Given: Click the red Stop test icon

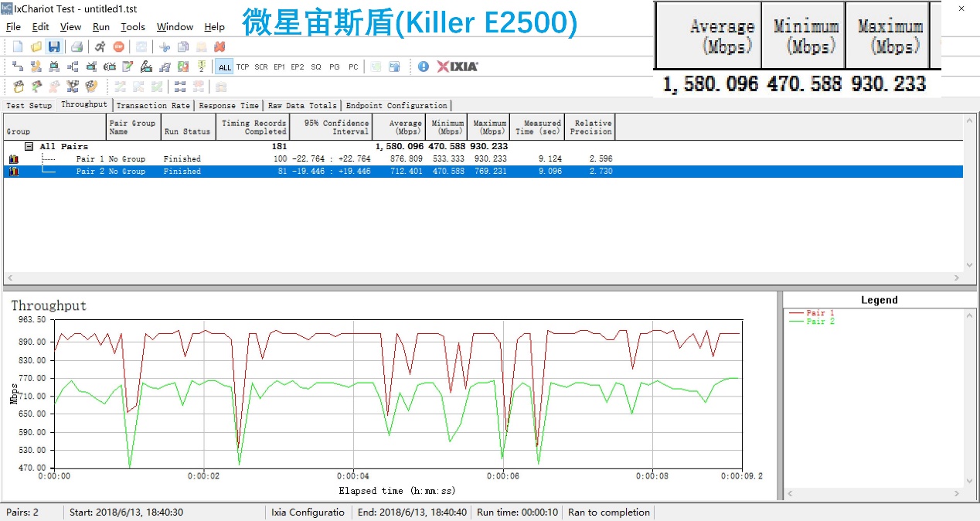Looking at the screenshot, I should click(119, 46).
